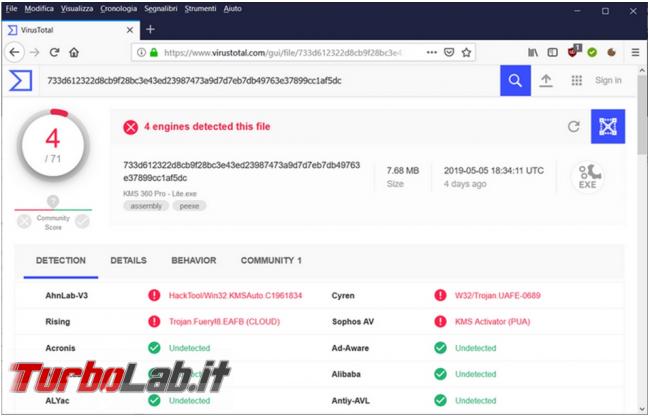The height and width of the screenshot is (417, 650).
Task: Click the W32/Trojan.UAFE-0689 detection result
Action: 497,296
